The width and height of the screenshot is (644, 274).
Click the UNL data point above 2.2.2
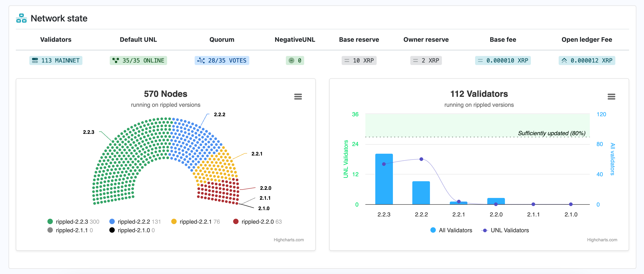421,159
